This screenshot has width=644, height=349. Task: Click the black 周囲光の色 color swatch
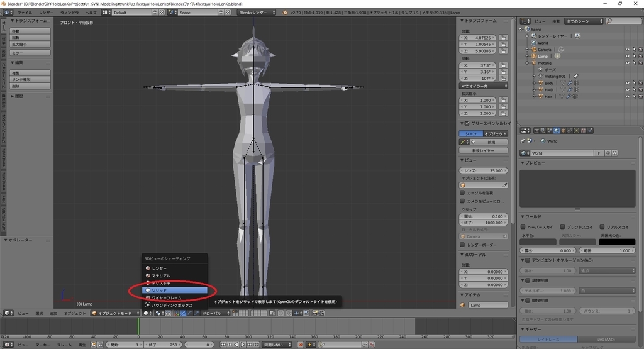(616, 241)
